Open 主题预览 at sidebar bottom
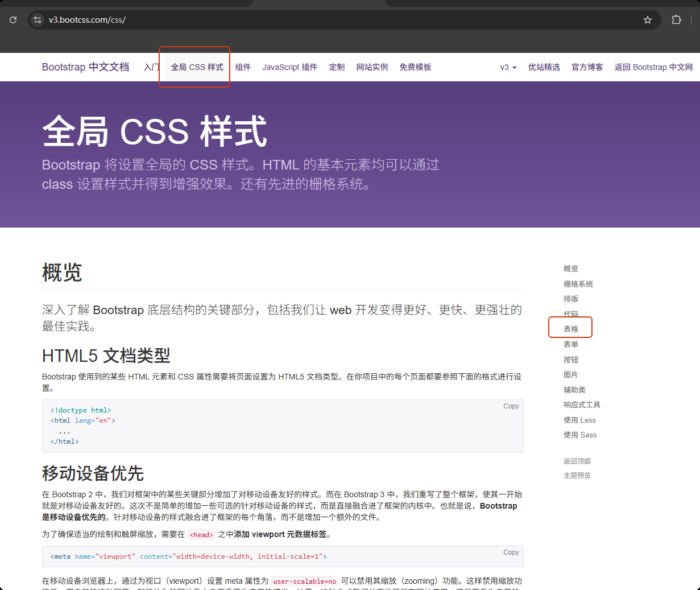The height and width of the screenshot is (590, 700). (x=577, y=475)
